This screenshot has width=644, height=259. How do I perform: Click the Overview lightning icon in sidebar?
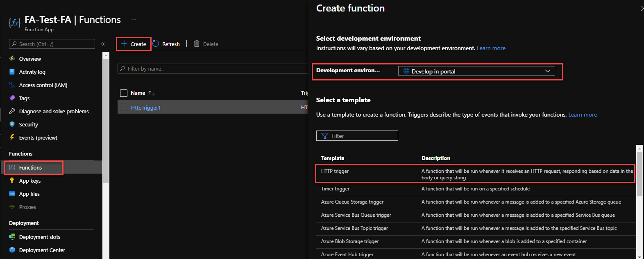tap(12, 59)
